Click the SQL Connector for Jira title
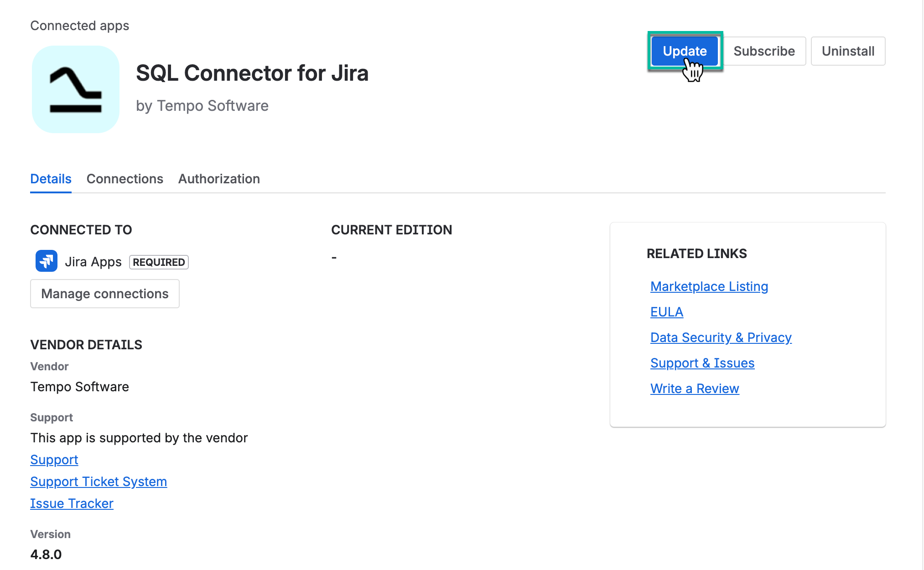Viewport: 924px width, 570px height. pos(252,73)
